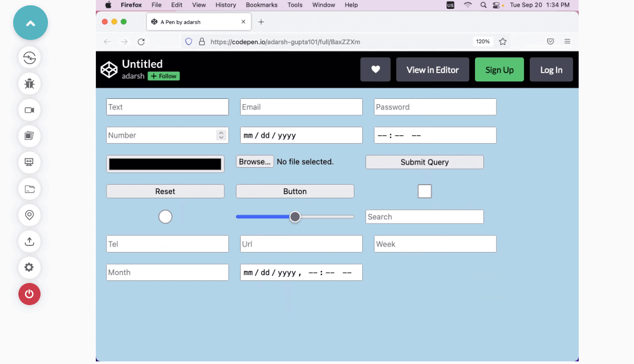
Task: Open the settings gear in the floating sidebar
Action: pos(29,268)
